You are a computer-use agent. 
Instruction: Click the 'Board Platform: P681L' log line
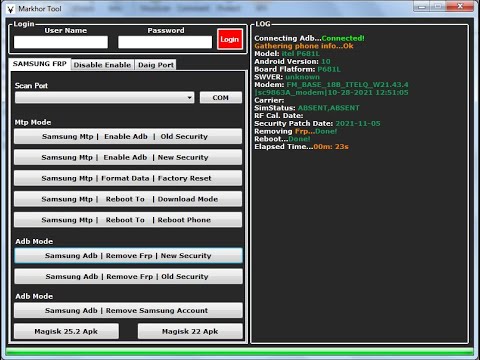coord(297,69)
